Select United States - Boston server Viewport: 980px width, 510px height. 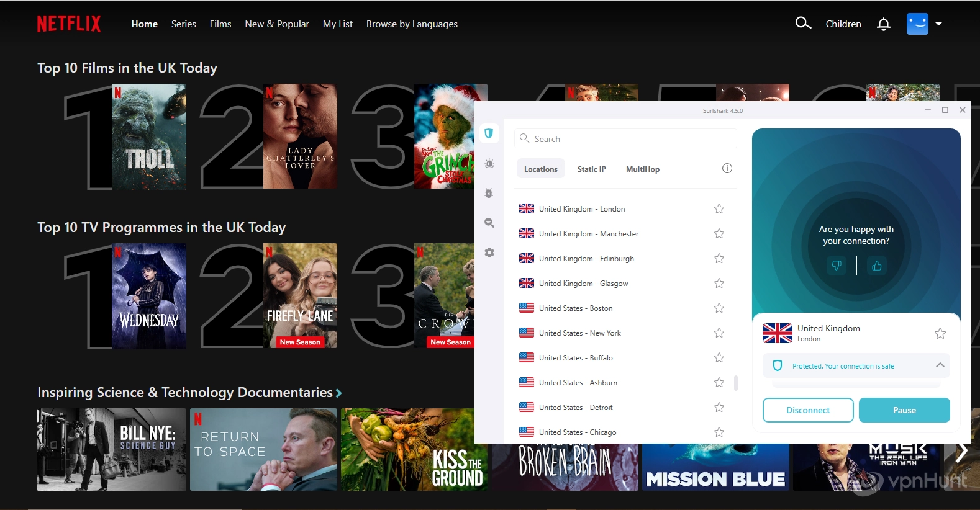tap(623, 308)
